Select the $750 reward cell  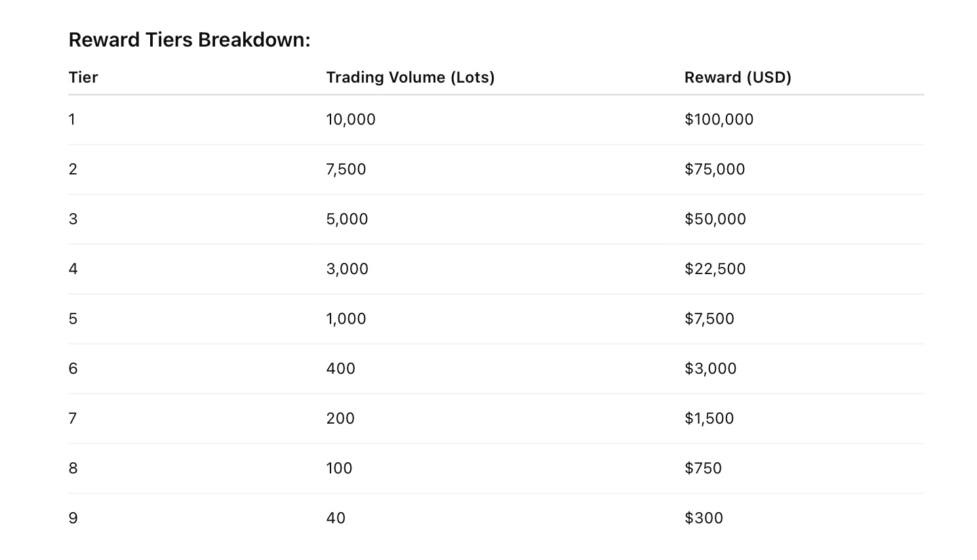point(703,468)
